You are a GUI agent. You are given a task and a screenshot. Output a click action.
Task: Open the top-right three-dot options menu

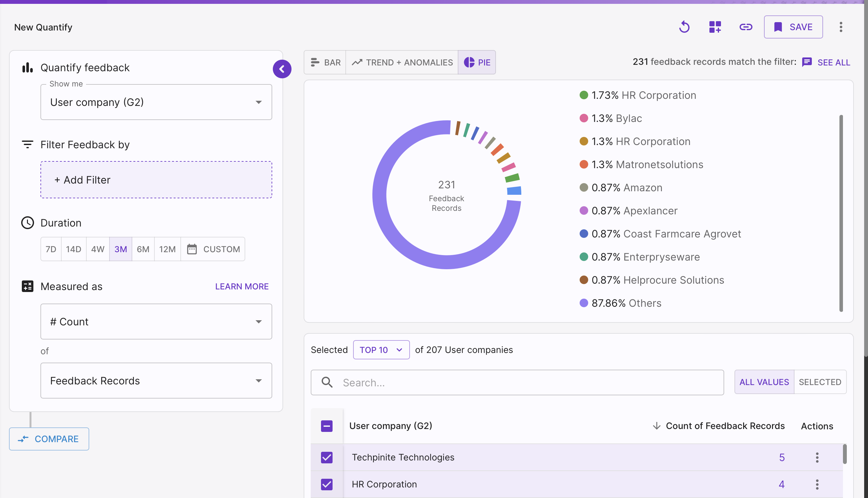(841, 27)
